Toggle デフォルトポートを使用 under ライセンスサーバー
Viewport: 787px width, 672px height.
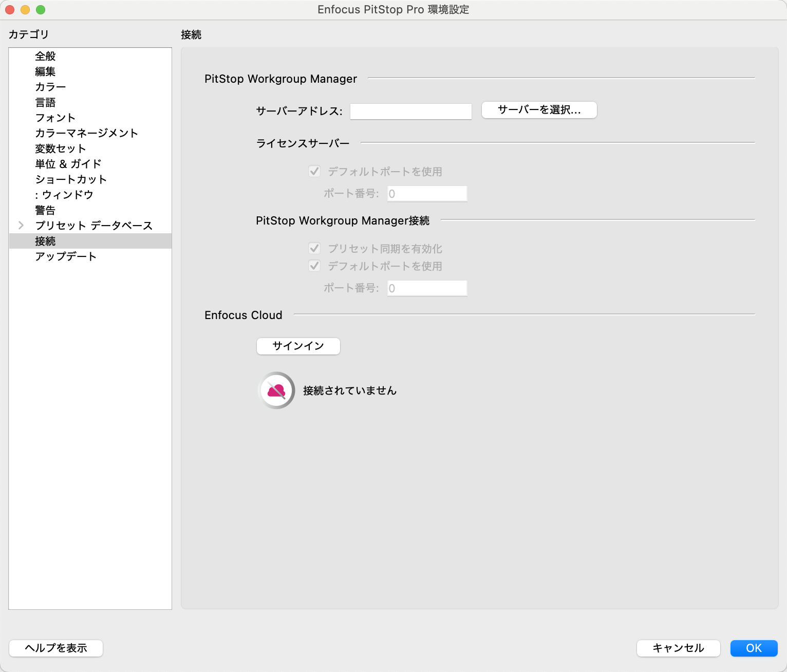(314, 171)
